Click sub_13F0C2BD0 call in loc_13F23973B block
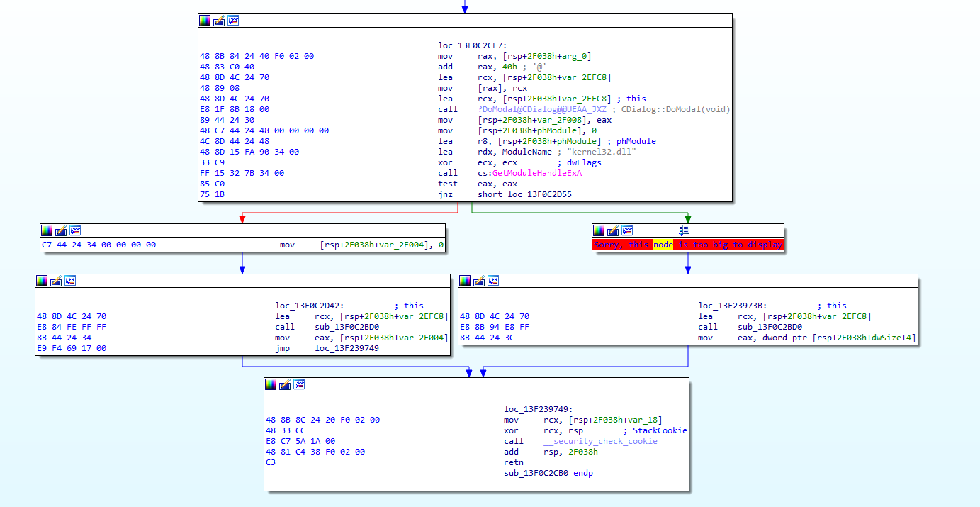Viewport: 980px width, 507px height. coord(770,327)
